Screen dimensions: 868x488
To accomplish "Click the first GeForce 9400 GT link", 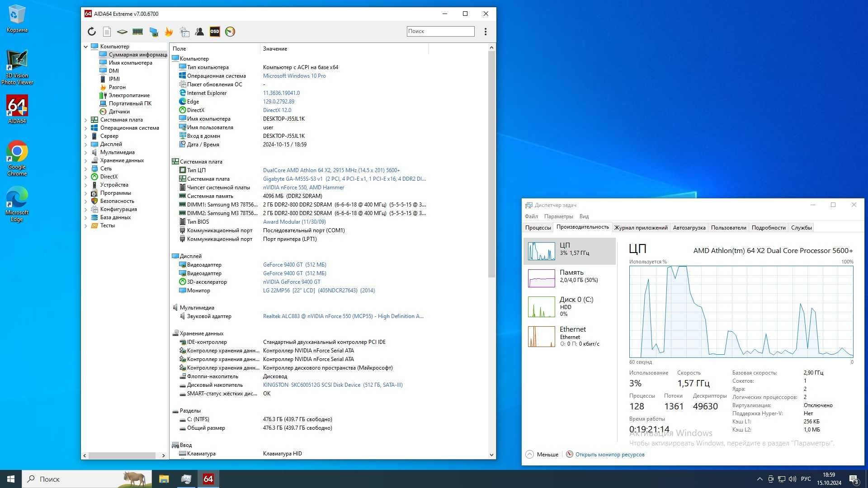I will point(294,265).
